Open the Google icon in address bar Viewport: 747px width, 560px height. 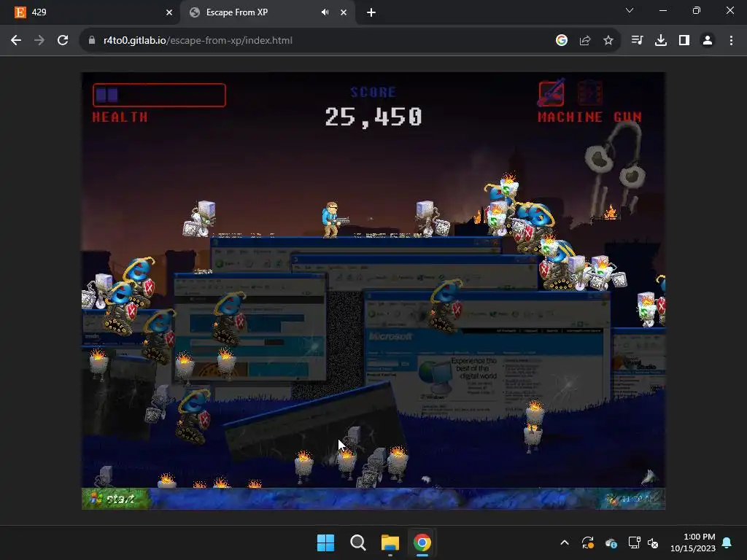click(x=562, y=41)
